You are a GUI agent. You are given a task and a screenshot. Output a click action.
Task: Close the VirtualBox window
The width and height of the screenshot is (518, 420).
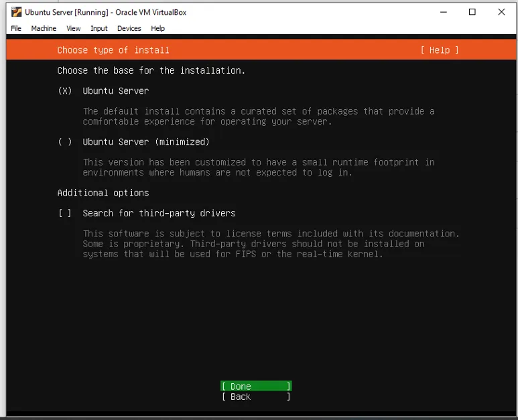tap(501, 12)
